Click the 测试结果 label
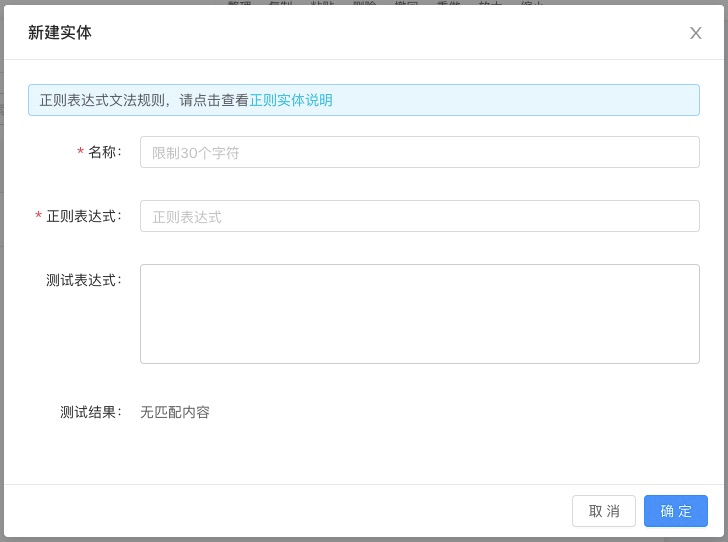Viewport: 728px width, 542px height. click(91, 412)
